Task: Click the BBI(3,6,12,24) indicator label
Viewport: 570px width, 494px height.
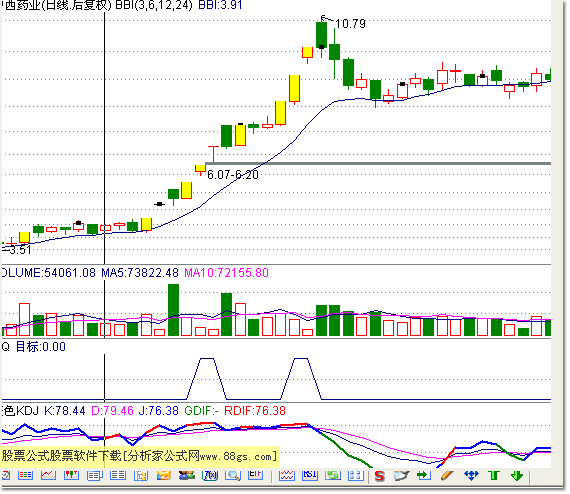Action: [x=154, y=5]
